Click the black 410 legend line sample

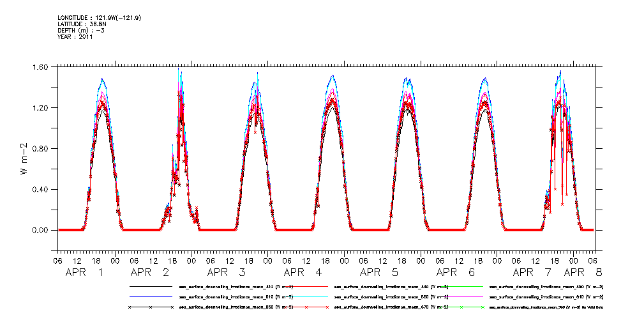click(x=151, y=287)
